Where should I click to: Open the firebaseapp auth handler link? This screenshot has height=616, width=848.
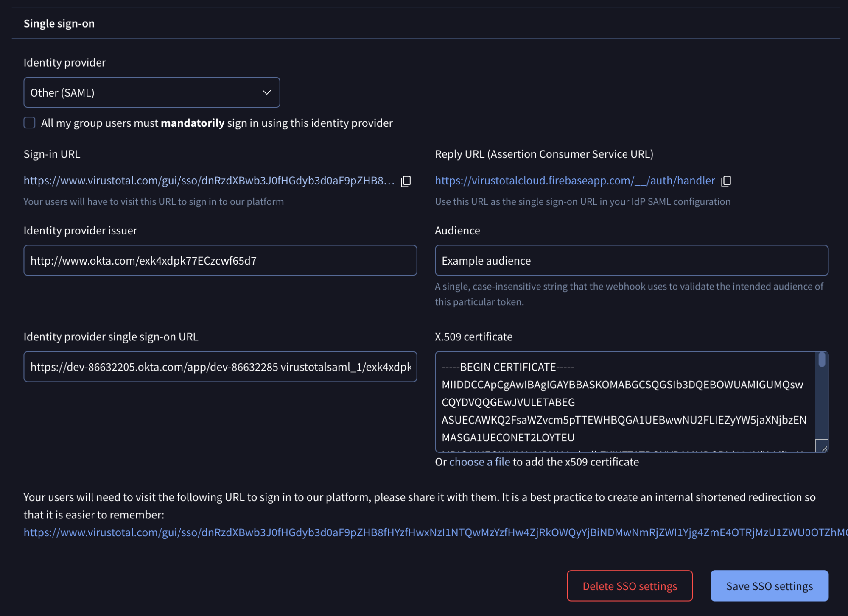coord(575,181)
